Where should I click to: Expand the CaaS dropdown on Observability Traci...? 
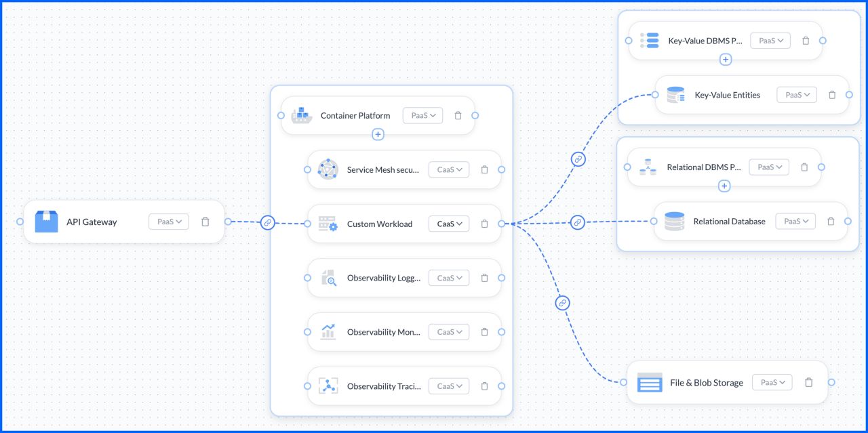pyautogui.click(x=449, y=386)
